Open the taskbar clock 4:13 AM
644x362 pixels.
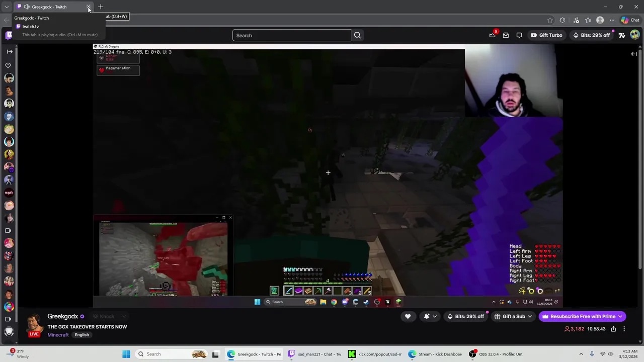pos(630,354)
